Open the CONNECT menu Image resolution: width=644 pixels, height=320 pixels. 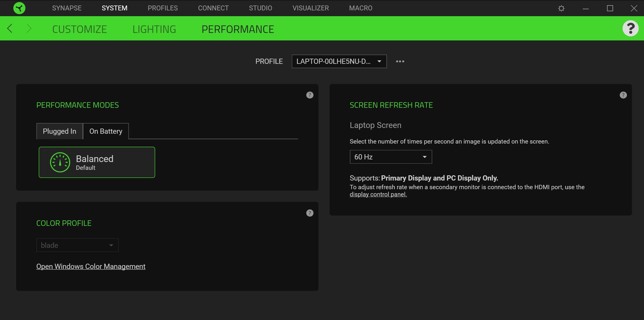(x=213, y=8)
